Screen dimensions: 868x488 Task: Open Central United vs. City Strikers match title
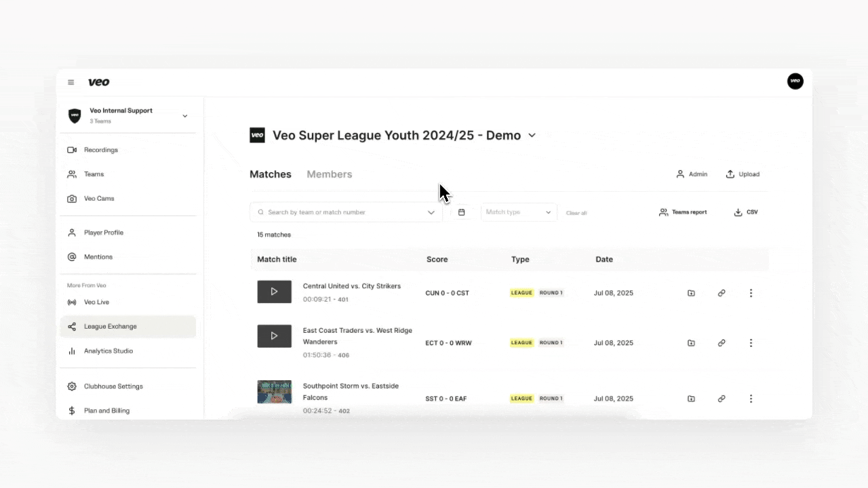[352, 286]
